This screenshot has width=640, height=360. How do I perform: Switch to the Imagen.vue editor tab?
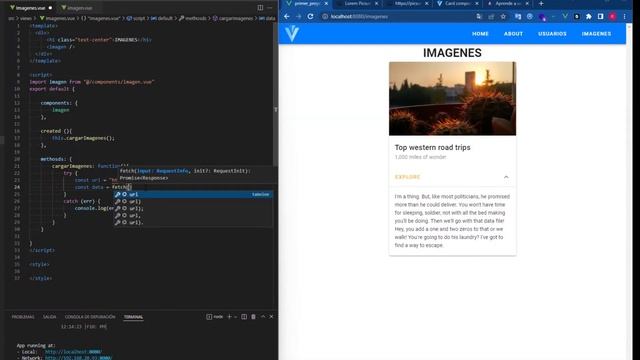79,8
